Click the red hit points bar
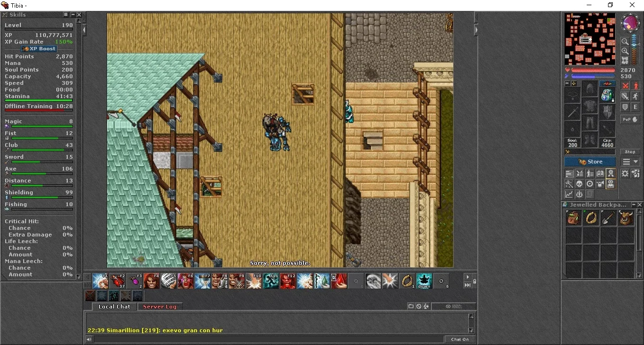This screenshot has width=644, height=345. 592,70
